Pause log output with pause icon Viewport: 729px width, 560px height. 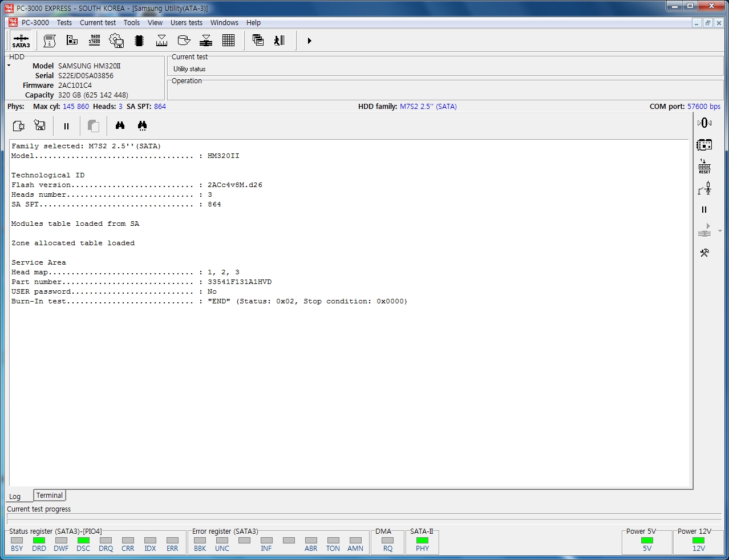(66, 126)
